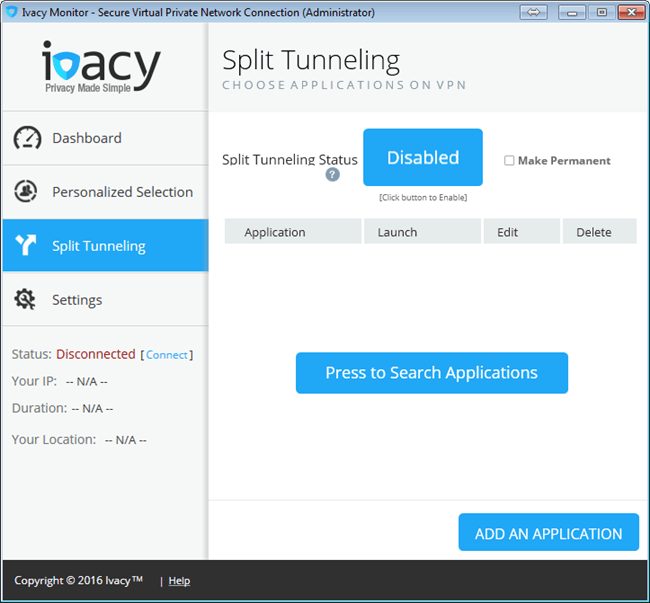
Task: Click the Connect link
Action: (167, 355)
